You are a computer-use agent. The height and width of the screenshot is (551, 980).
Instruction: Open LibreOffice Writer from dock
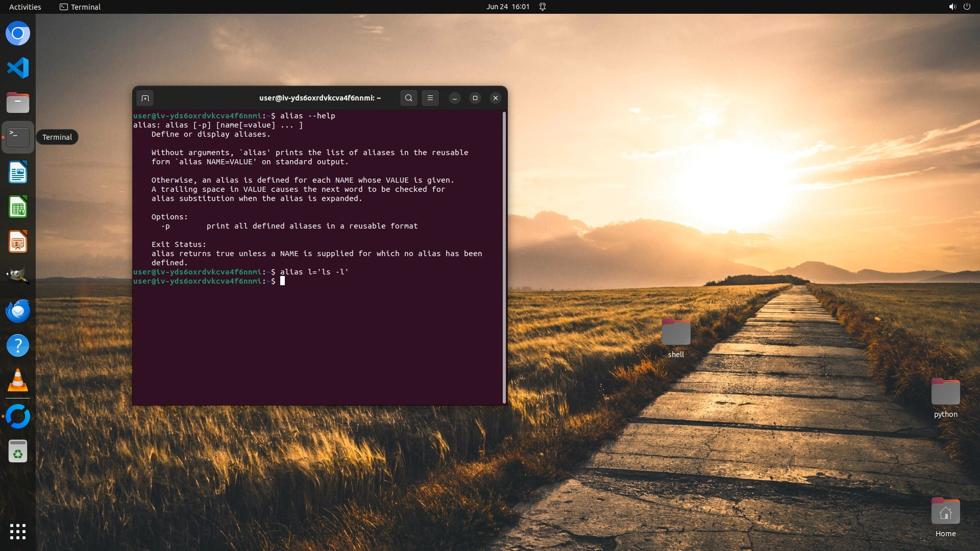18,172
